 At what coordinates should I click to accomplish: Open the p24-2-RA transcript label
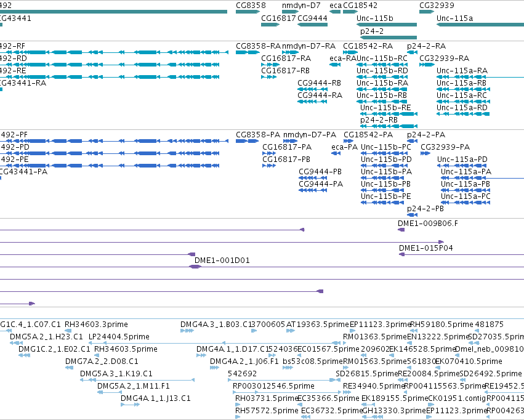(x=426, y=46)
